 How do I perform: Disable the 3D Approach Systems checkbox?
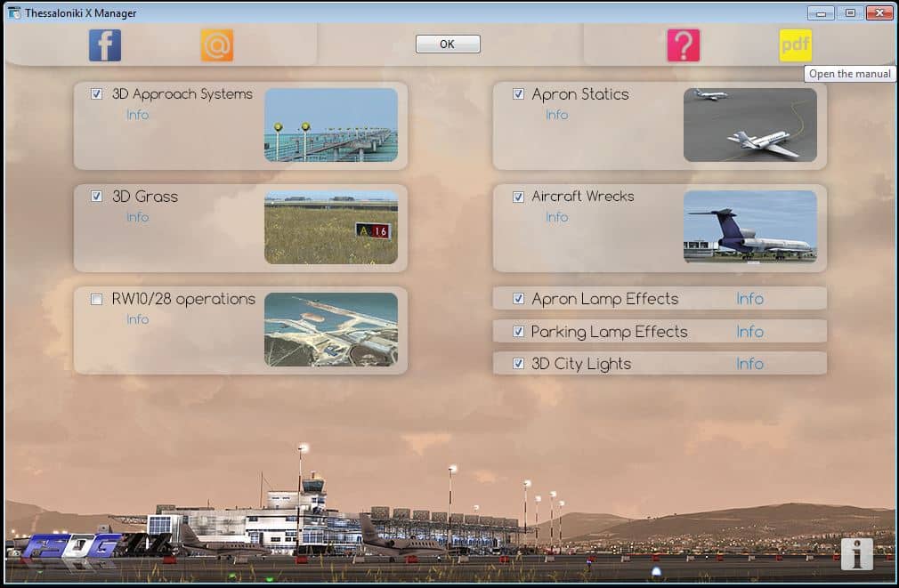(97, 94)
